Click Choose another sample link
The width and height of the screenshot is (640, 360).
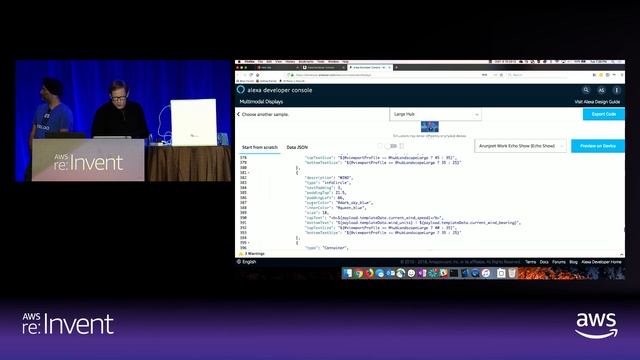(265, 114)
